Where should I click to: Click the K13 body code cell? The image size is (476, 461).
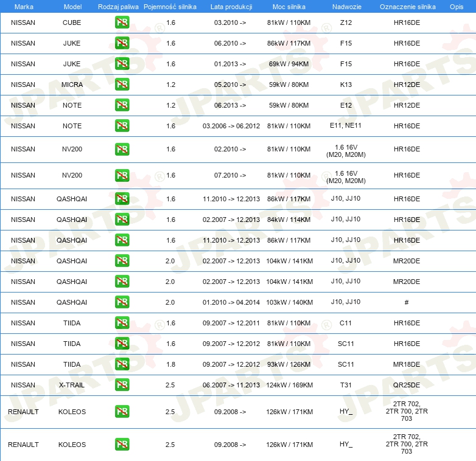point(346,85)
